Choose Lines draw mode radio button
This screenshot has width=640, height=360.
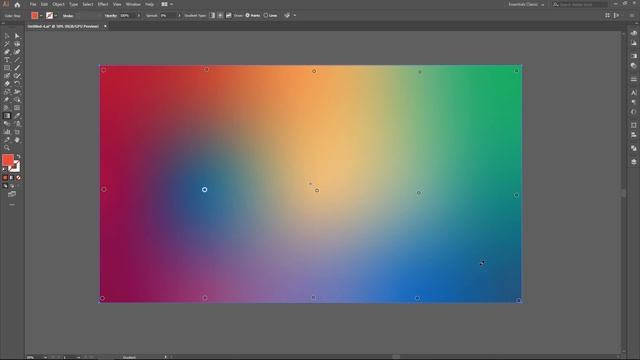coord(266,16)
